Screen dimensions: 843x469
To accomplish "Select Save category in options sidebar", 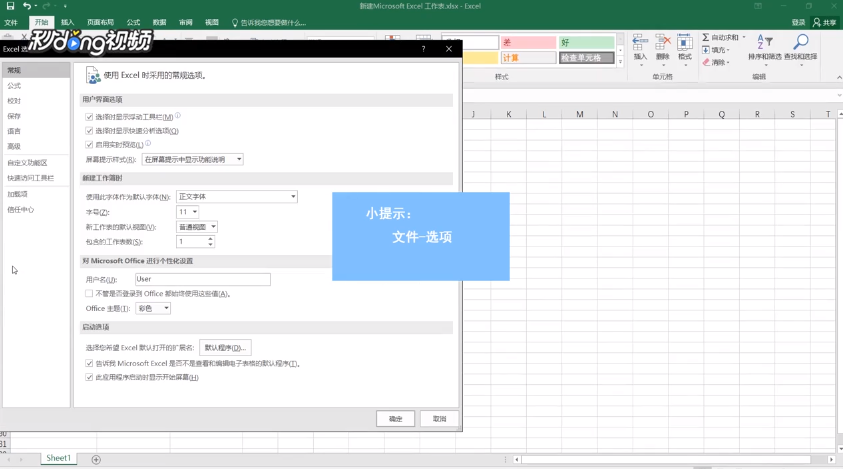I will (x=36, y=116).
